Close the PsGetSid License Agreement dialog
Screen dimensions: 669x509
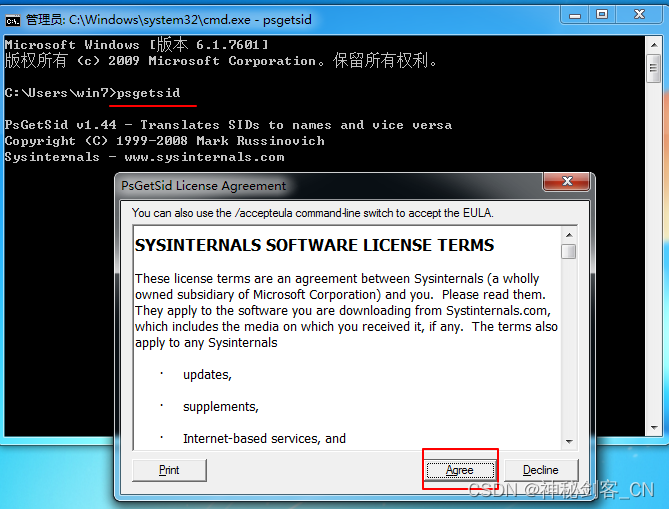pyautogui.click(x=567, y=181)
